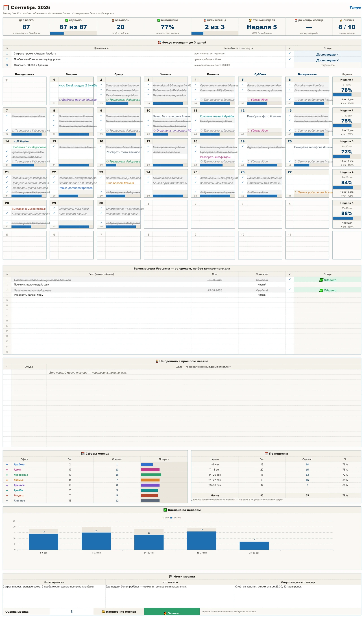The height and width of the screenshot is (618, 364).
Task: Select the #деньги sphere link
Action: coord(19,485)
